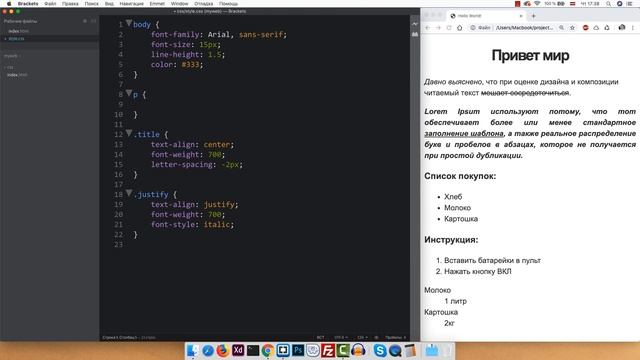Open the Apple menu

pyautogui.click(x=9, y=3)
